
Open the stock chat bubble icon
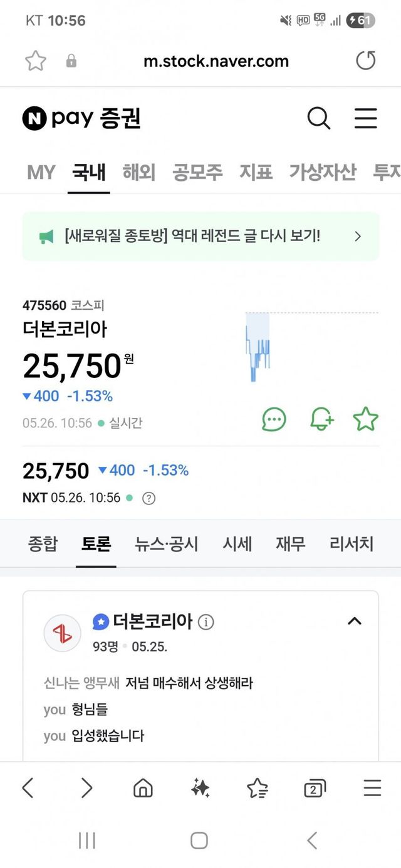point(274,419)
